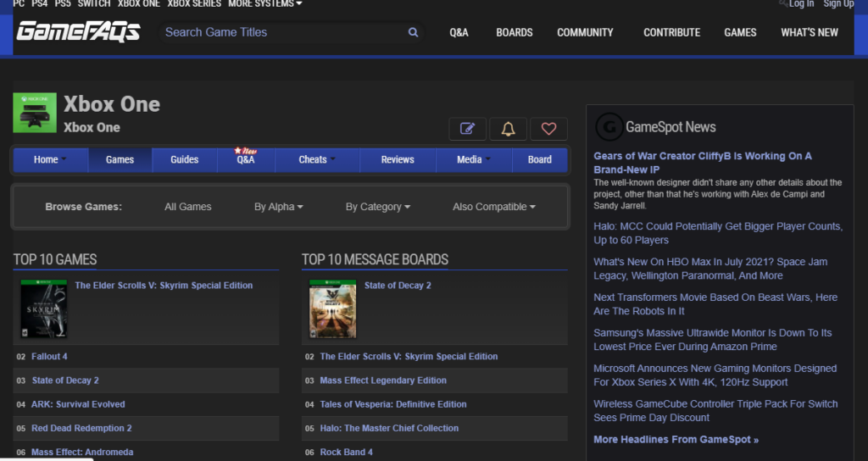Expand the Media tab dropdown
Image resolution: width=868 pixels, height=461 pixels.
click(474, 159)
